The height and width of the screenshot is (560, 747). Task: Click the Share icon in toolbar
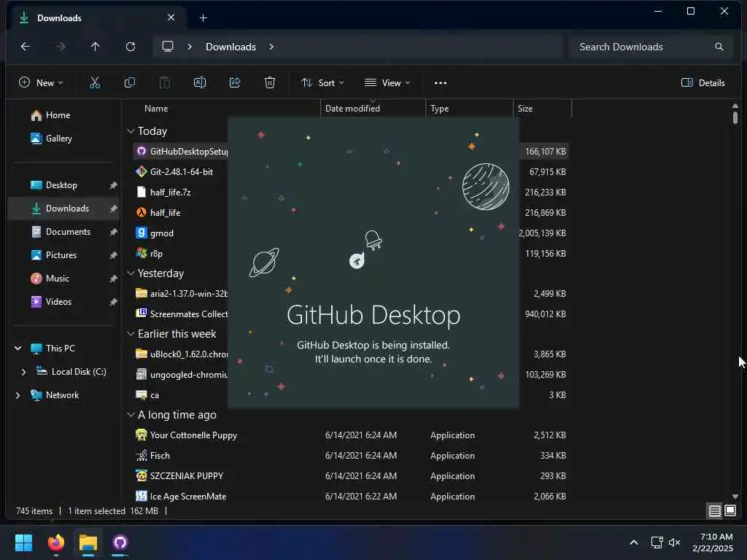tap(235, 83)
